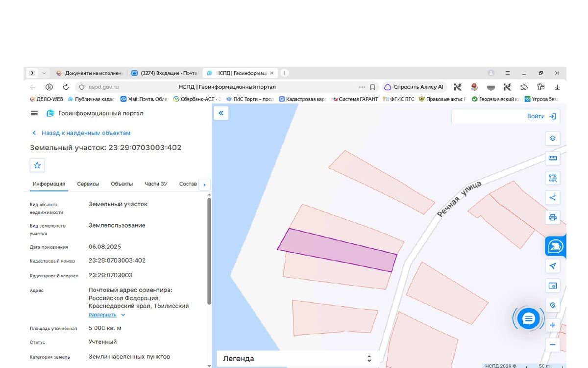Viewport: 588px width, 368px height.
Task: Click cadastral quarter 23:29:0703003 value
Action: (111, 275)
